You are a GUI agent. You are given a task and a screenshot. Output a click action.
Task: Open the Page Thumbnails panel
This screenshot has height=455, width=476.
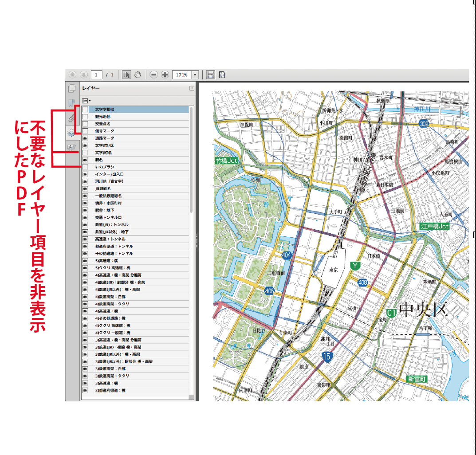pyautogui.click(x=72, y=88)
